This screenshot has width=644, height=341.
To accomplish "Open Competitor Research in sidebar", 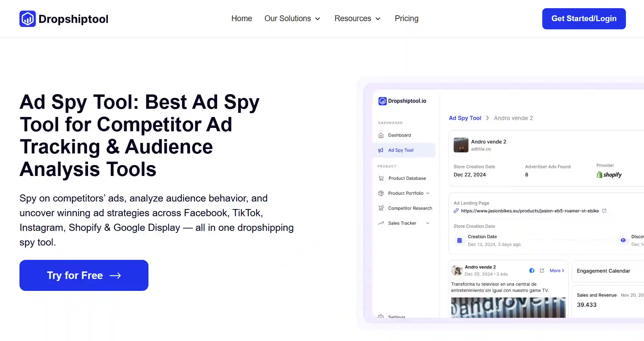I will (x=410, y=208).
